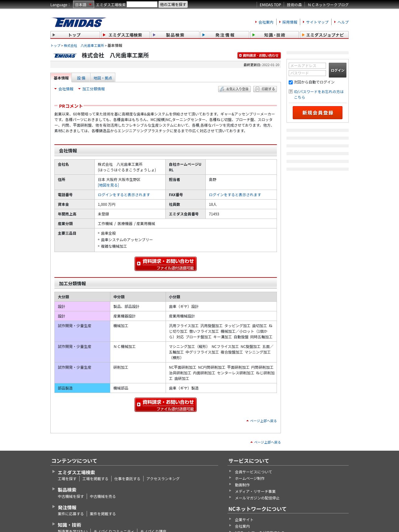Open the 採用情報 header link

[290, 22]
